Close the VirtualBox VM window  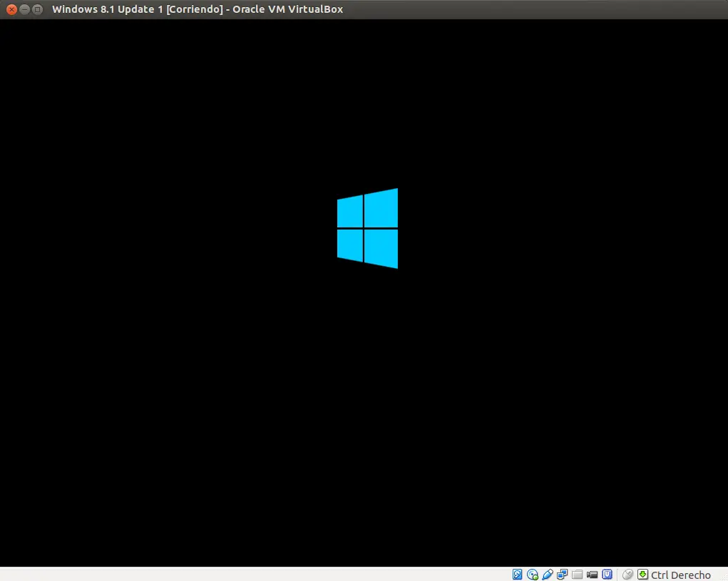11,9
